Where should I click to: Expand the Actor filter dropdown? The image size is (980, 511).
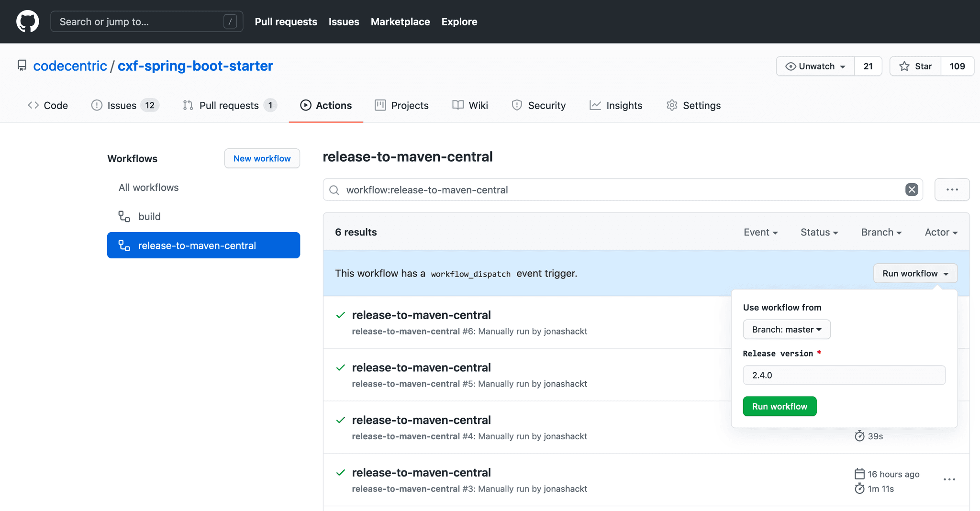click(x=941, y=232)
